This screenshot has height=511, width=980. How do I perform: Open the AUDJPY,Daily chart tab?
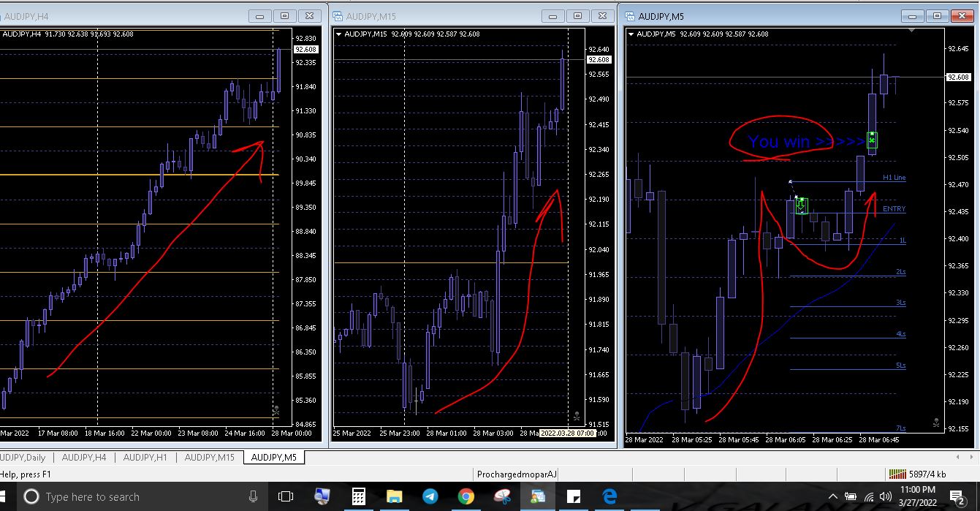(23, 458)
